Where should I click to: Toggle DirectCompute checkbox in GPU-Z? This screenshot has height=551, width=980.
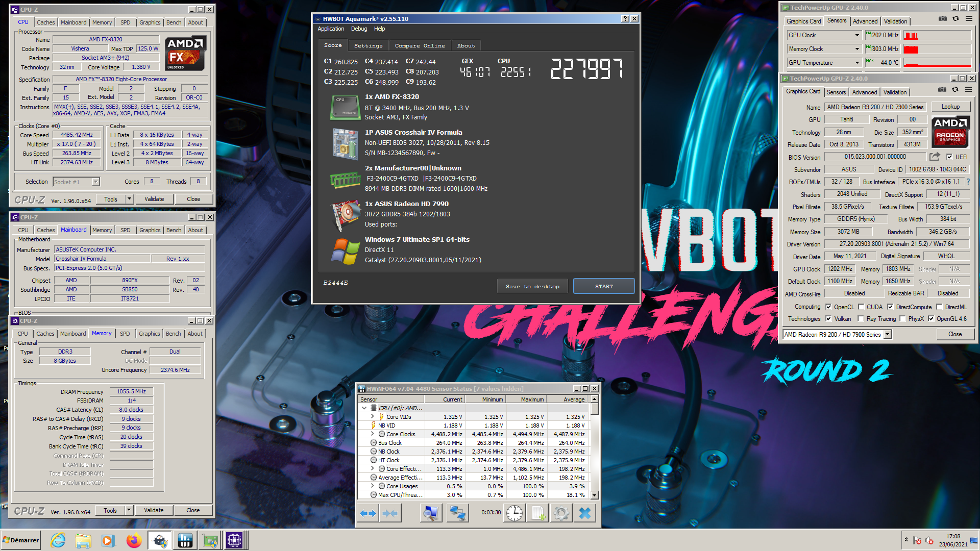(x=890, y=307)
